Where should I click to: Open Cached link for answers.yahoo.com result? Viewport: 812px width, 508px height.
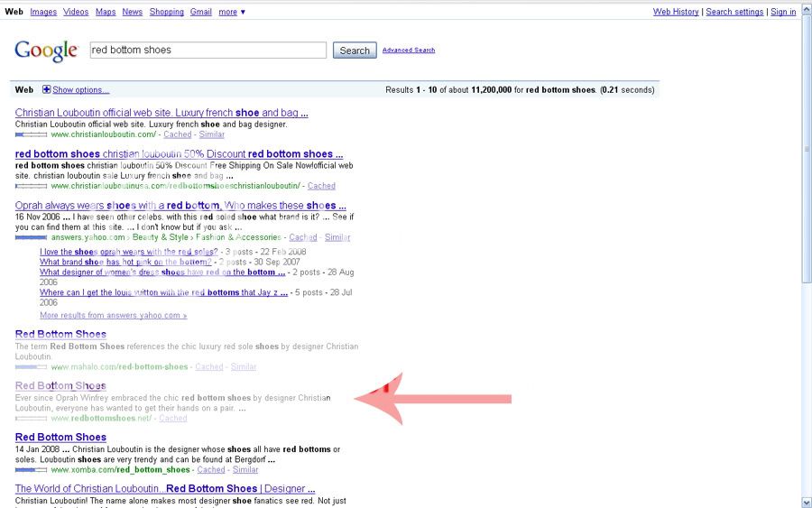303,237
